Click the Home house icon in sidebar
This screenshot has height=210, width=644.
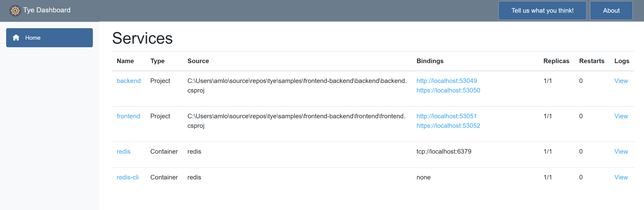point(16,38)
